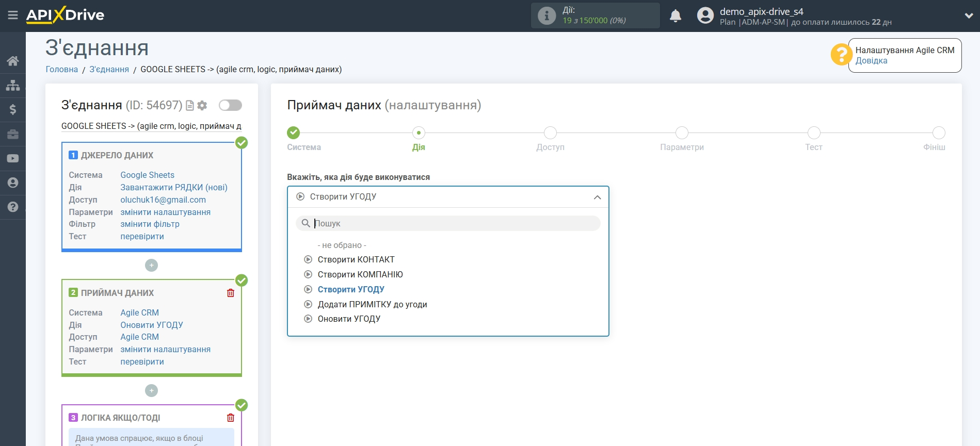
Task: Select Оновити УГОДУ option in list
Action: click(x=349, y=319)
